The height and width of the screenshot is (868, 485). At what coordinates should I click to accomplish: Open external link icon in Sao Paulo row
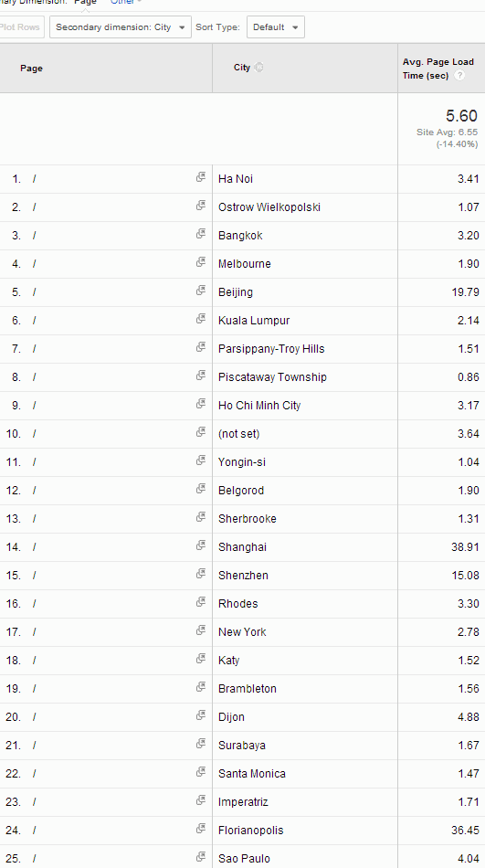(x=200, y=857)
